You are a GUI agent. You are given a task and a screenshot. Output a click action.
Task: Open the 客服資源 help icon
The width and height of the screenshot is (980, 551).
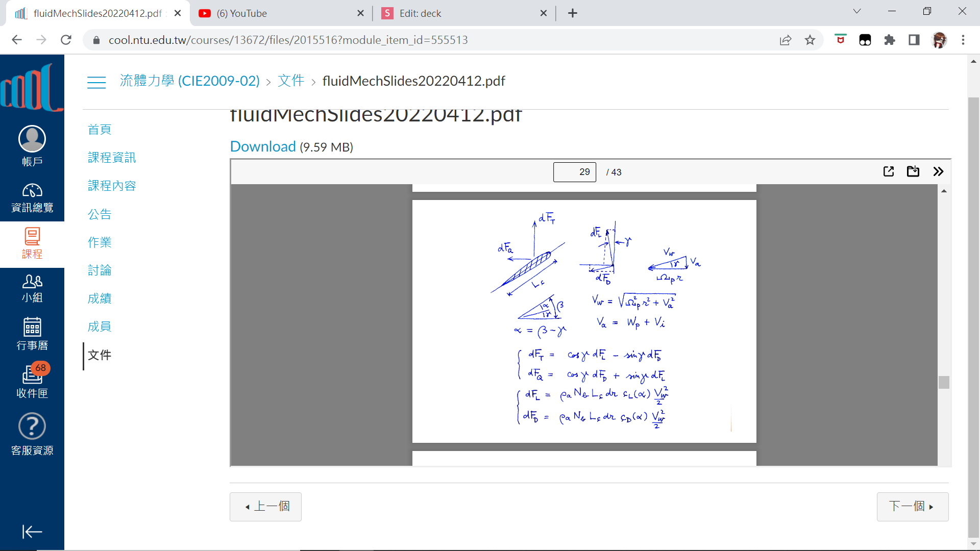coord(32,426)
